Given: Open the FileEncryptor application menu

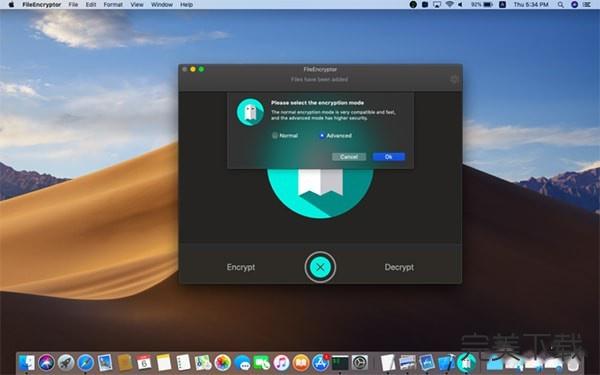Looking at the screenshot, I should click(x=42, y=5).
